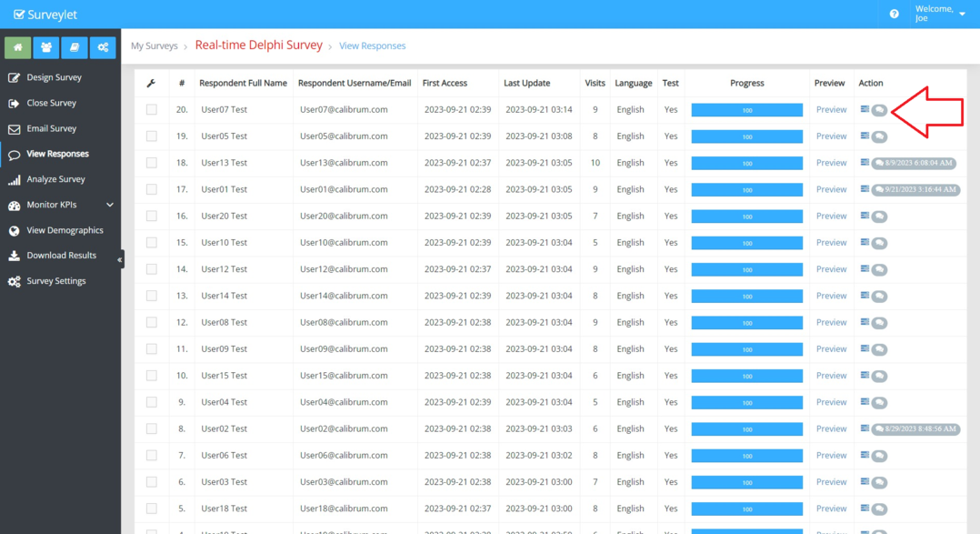Check the box next to User20 Test
The height and width of the screenshot is (534, 980).
(x=152, y=217)
